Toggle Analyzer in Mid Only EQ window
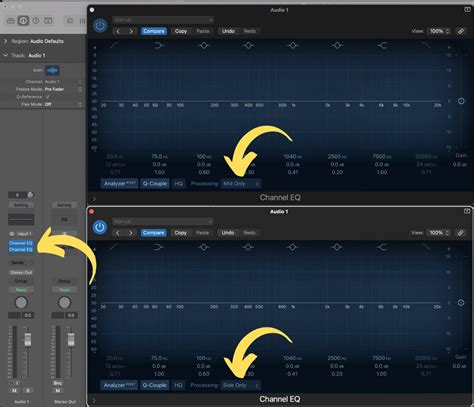474x407 pixels. [120, 183]
